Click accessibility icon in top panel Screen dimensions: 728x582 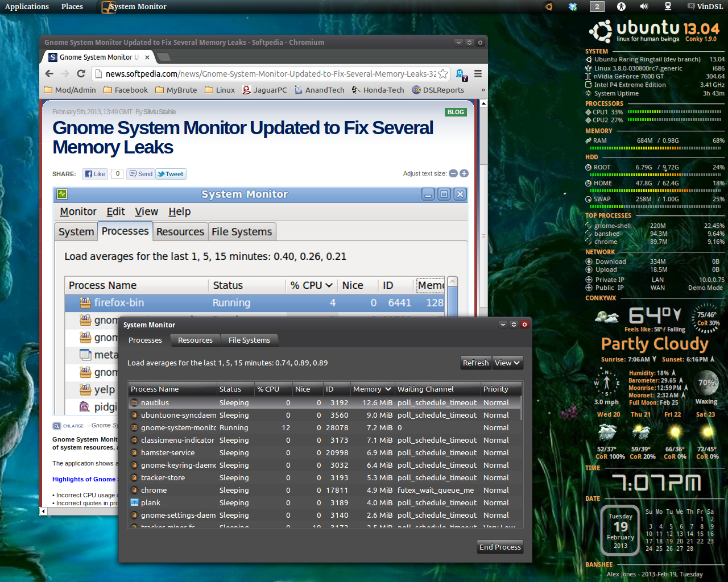(621, 7)
